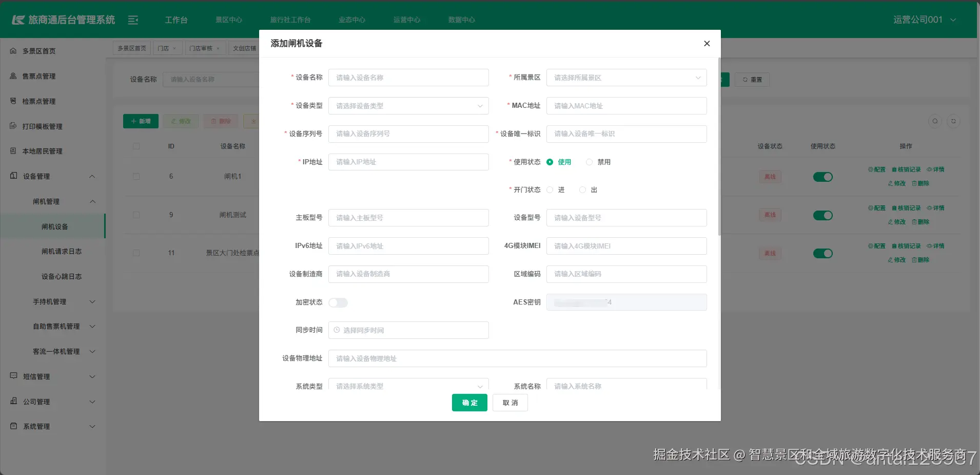Toggle the 加密状态 switch

[338, 302]
